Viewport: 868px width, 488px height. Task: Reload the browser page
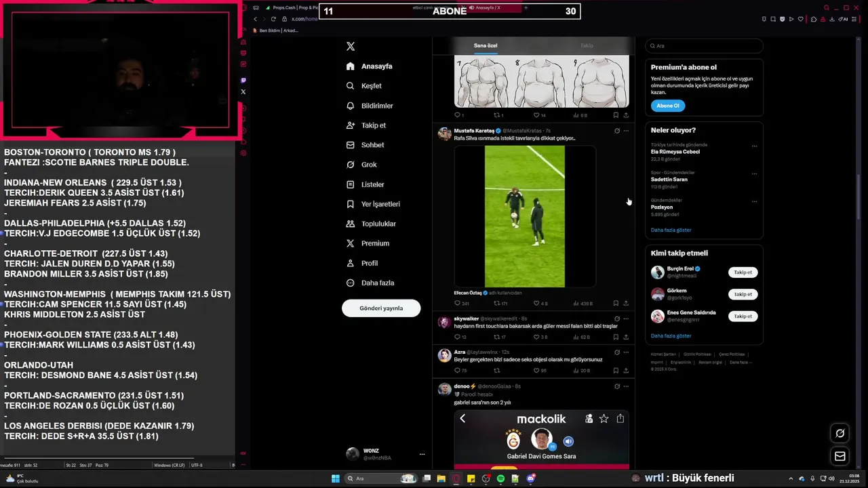[x=273, y=19]
